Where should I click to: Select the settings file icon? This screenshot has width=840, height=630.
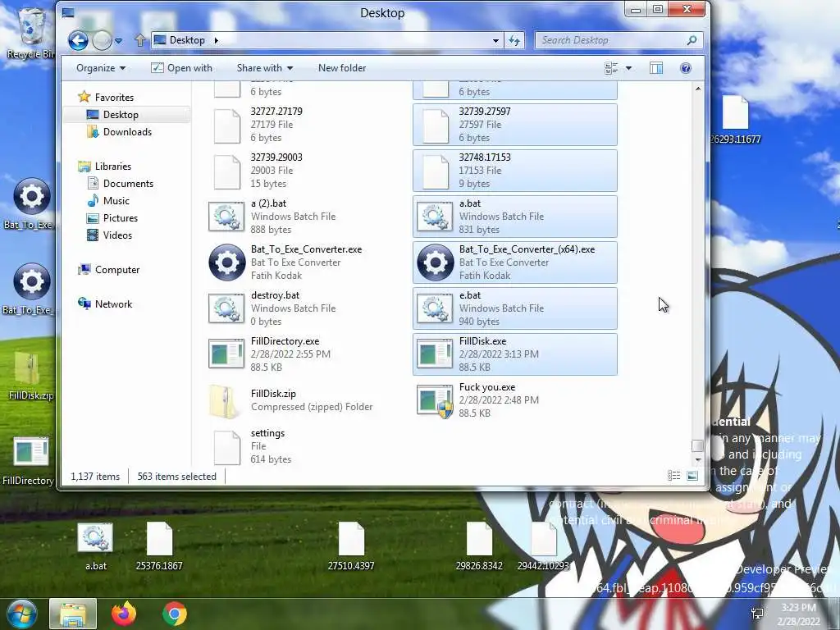point(227,447)
